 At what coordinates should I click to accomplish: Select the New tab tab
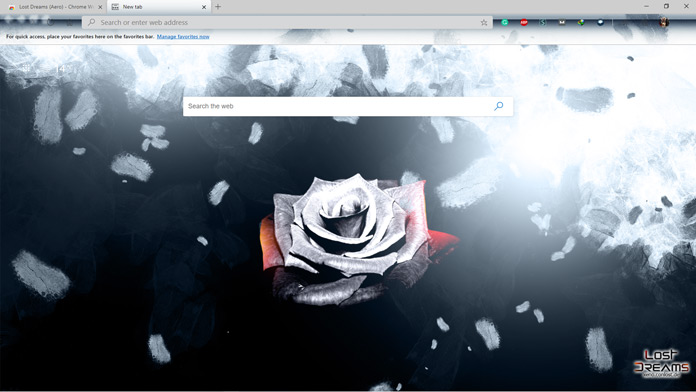click(x=158, y=7)
